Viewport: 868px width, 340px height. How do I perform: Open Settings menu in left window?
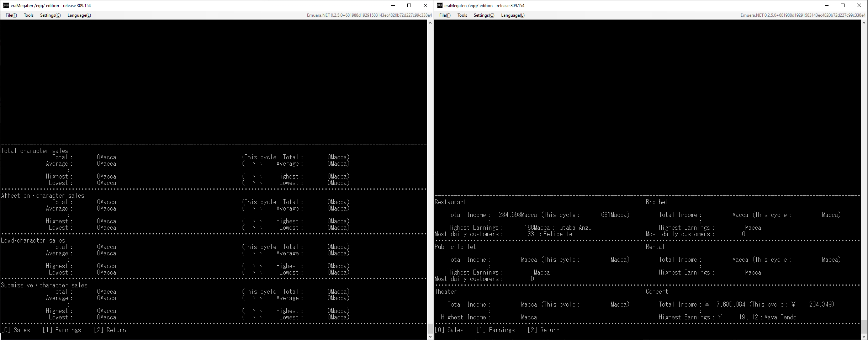point(50,15)
